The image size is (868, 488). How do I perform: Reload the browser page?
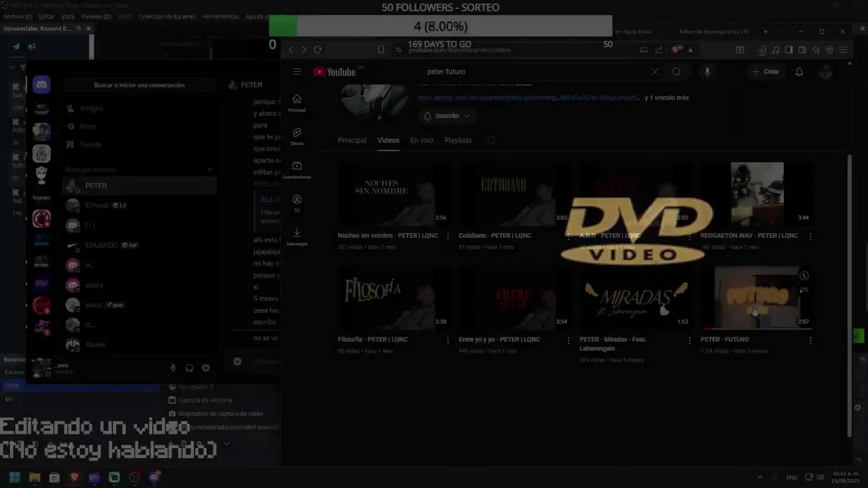(317, 49)
